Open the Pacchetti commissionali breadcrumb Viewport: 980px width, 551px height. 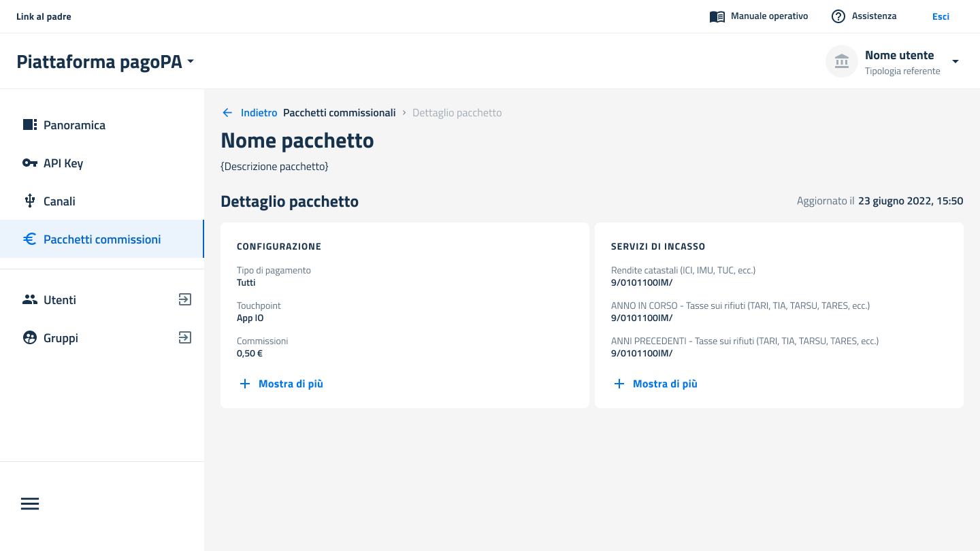click(x=339, y=113)
